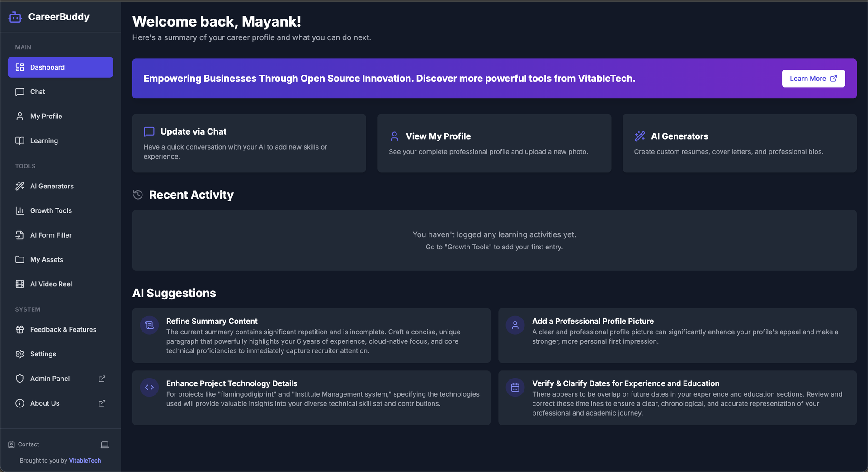Open the View My Profile card
The height and width of the screenshot is (472, 868).
[494, 143]
